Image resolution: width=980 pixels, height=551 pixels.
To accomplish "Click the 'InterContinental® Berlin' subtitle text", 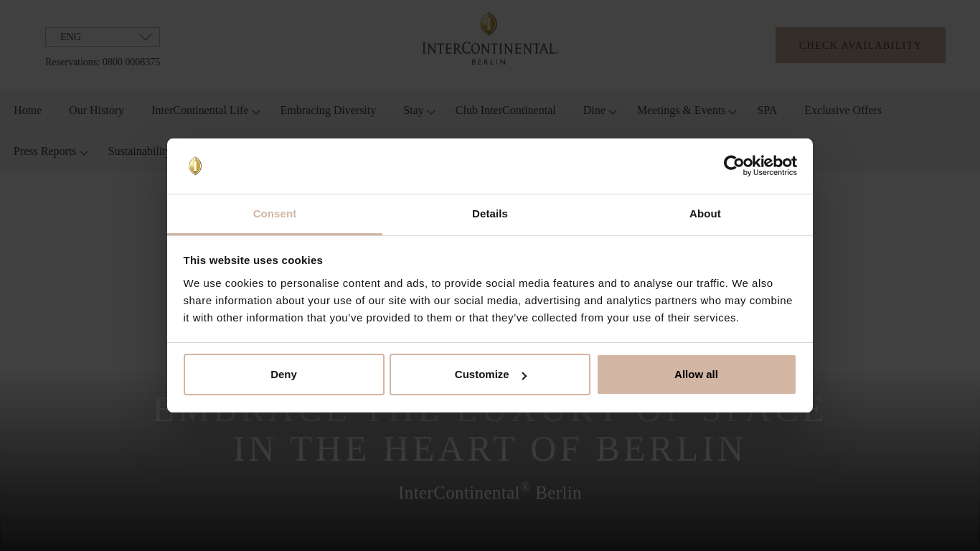I will click(x=490, y=492).
